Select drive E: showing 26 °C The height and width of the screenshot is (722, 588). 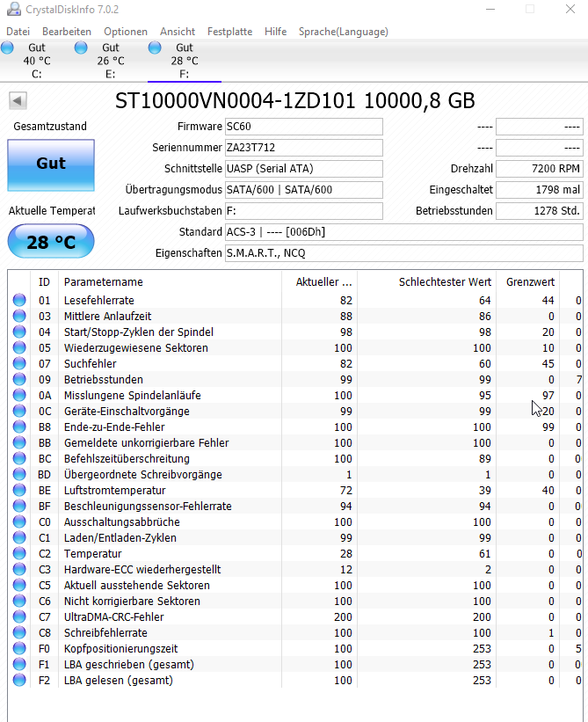tap(111, 61)
